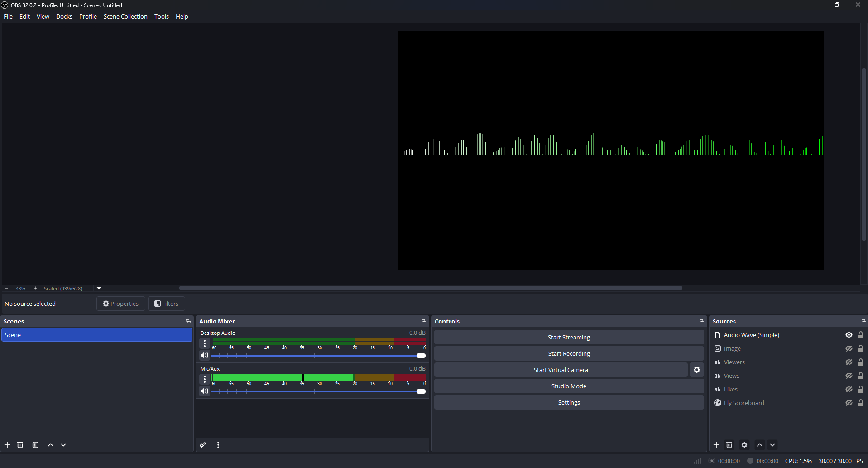Enable Studio Mode
The width and height of the screenshot is (868, 468).
point(568,386)
